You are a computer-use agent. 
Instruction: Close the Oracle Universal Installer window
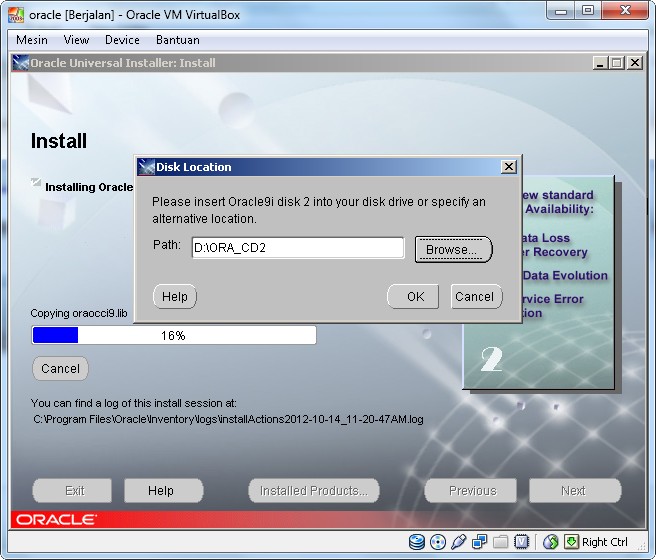(x=635, y=63)
